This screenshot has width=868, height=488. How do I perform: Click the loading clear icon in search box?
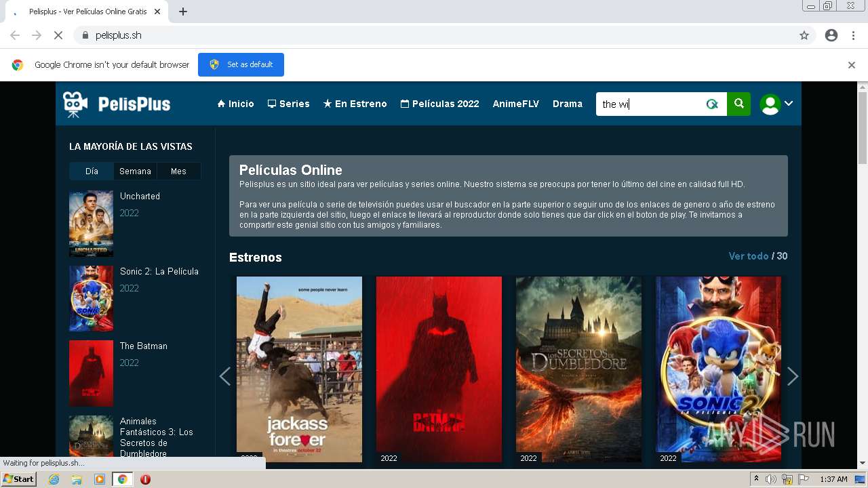click(x=712, y=104)
